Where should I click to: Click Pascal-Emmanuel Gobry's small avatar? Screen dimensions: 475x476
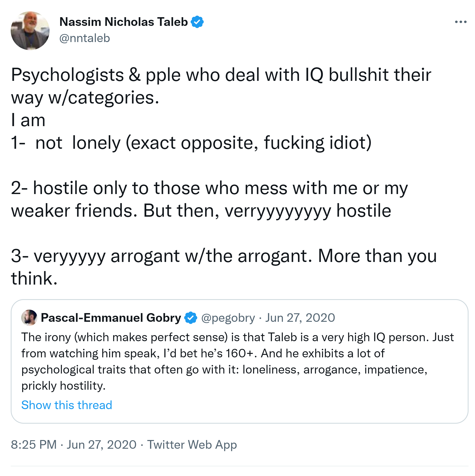click(x=29, y=318)
